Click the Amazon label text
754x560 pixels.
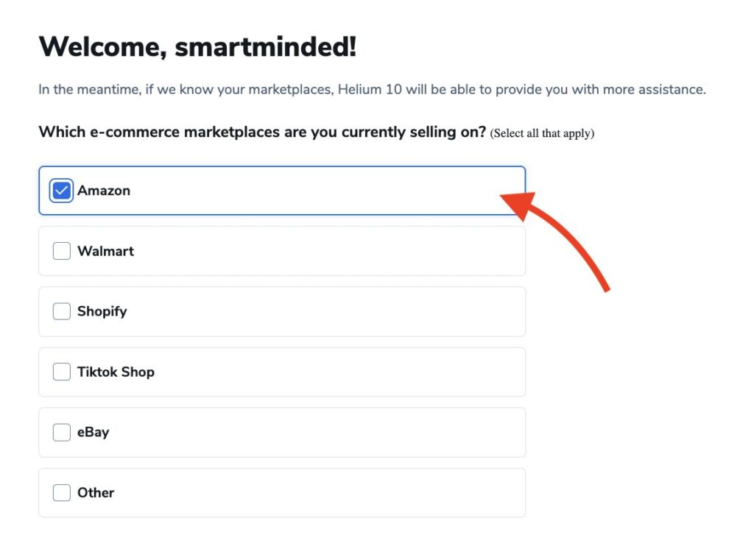pos(104,191)
